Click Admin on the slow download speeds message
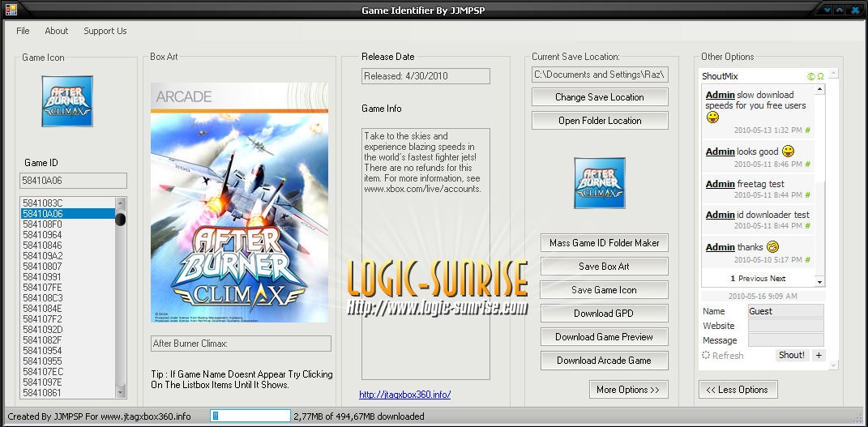Viewport: 868px width, 427px height. 720,95
